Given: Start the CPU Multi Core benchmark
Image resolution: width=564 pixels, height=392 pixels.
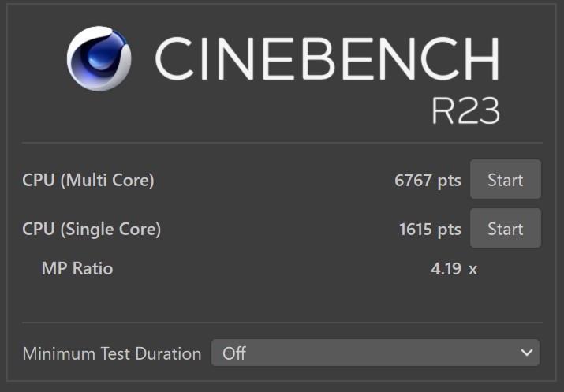Looking at the screenshot, I should (x=506, y=179).
